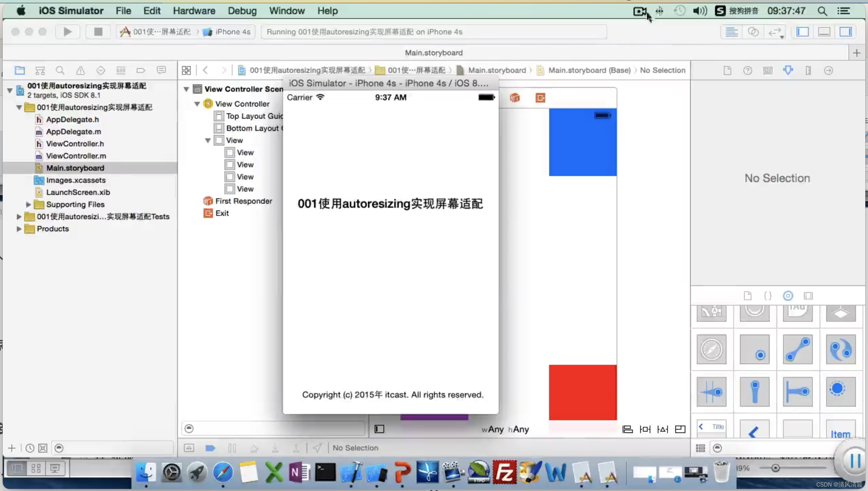Open the Debug menu

(242, 11)
